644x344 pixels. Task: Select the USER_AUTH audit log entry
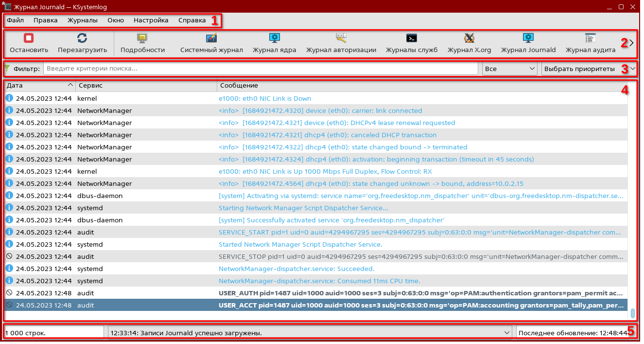(x=316, y=293)
